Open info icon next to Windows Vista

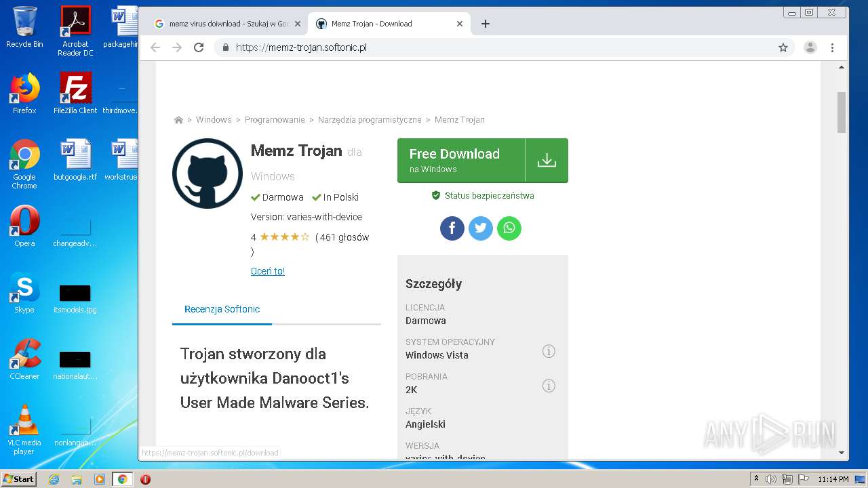click(549, 351)
